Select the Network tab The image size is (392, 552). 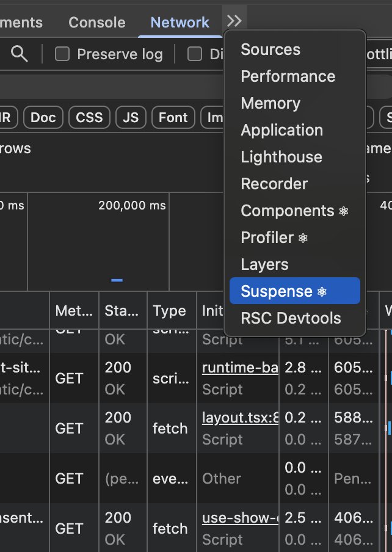click(180, 23)
